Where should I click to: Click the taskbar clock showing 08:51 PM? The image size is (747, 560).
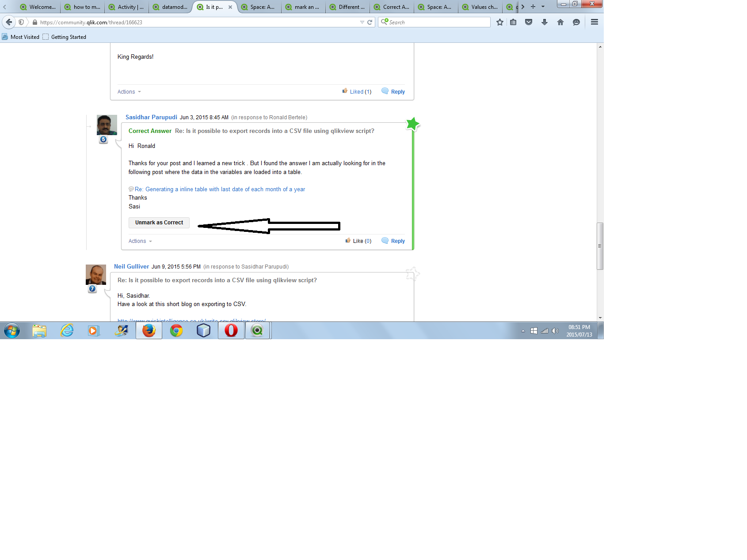[x=579, y=331]
